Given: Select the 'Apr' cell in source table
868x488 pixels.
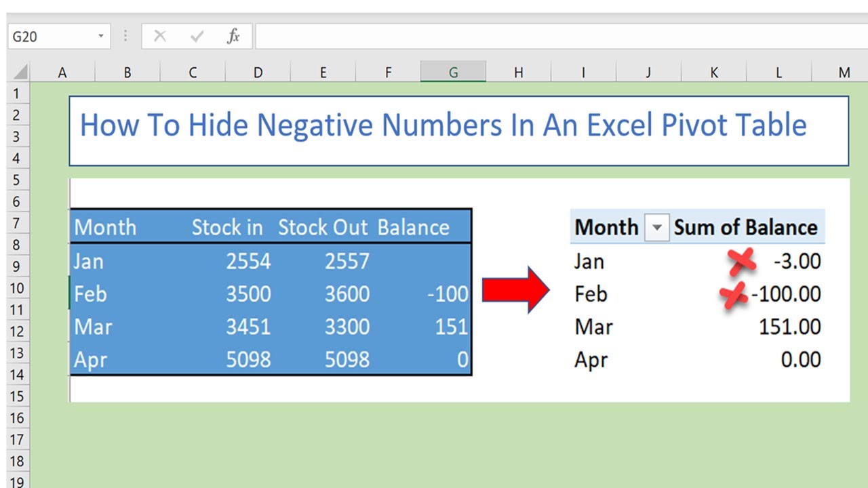Looking at the screenshot, I should tap(91, 360).
